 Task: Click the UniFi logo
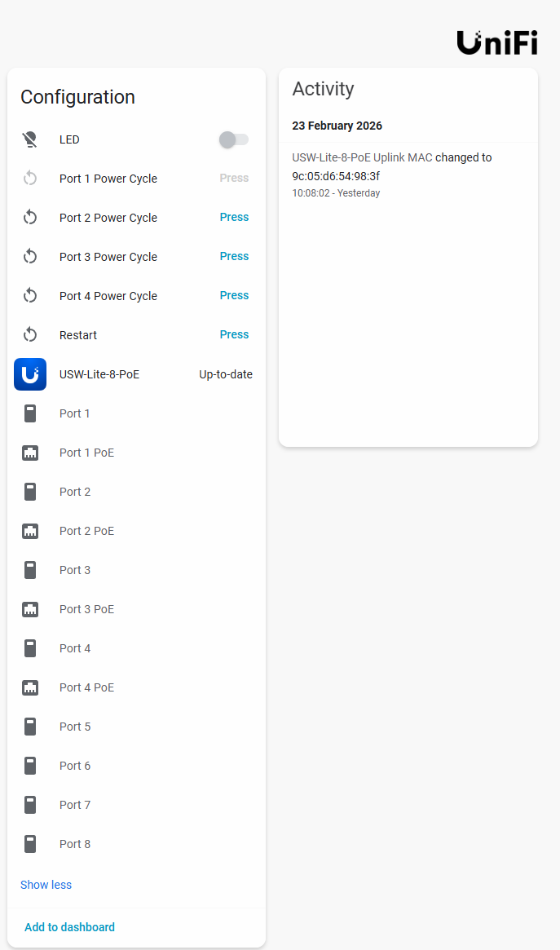click(x=496, y=42)
